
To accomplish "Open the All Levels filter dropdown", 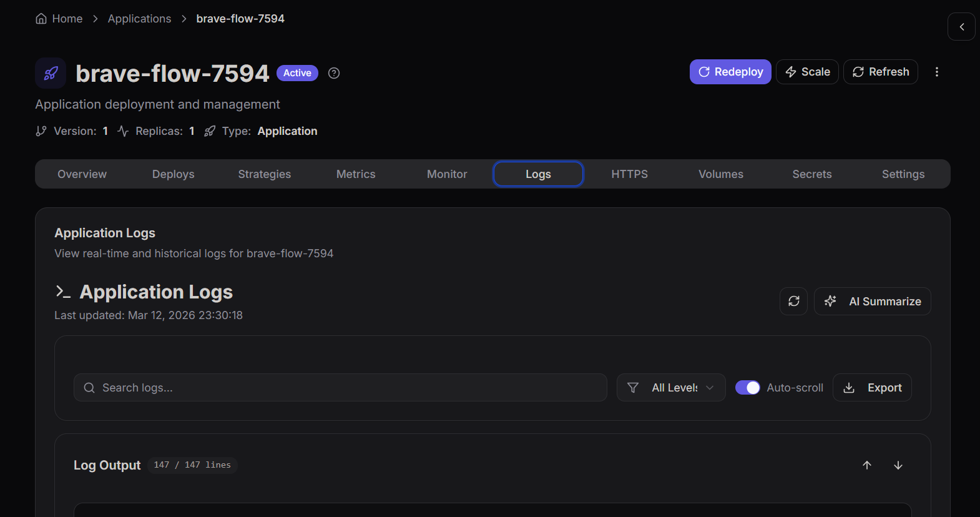I will (x=671, y=388).
